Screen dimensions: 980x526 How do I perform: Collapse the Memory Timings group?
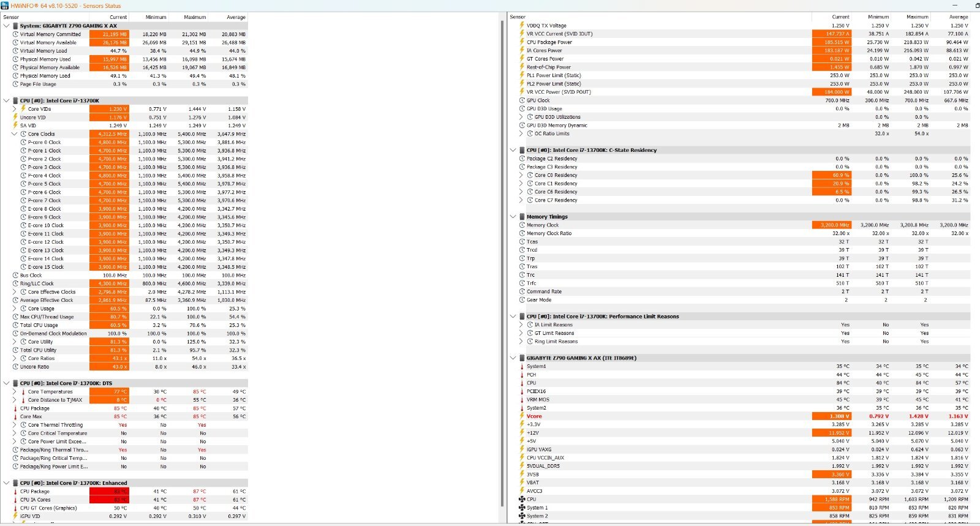pos(513,216)
